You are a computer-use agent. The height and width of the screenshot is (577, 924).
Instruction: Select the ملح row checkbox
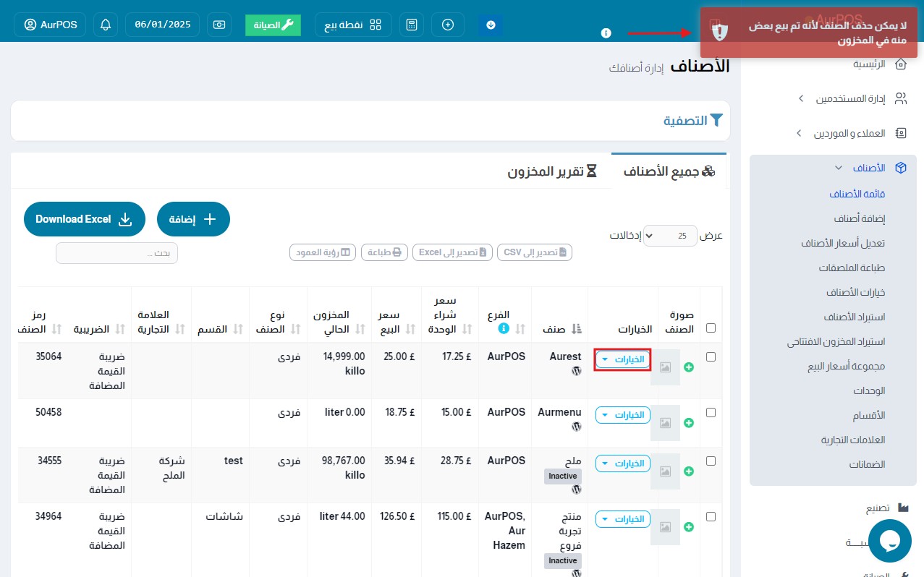click(x=711, y=461)
